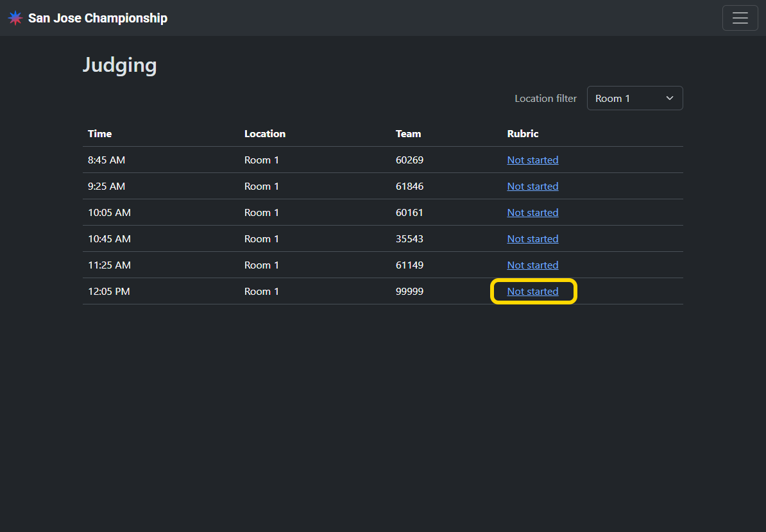
Task: Click the Rubric column header
Action: point(523,134)
